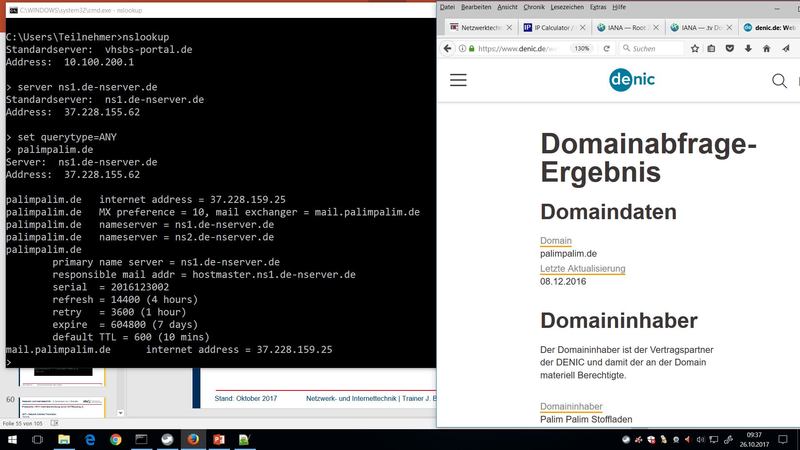The width and height of the screenshot is (800, 450).
Task: Click the green padlock in the address bar
Action: click(471, 48)
